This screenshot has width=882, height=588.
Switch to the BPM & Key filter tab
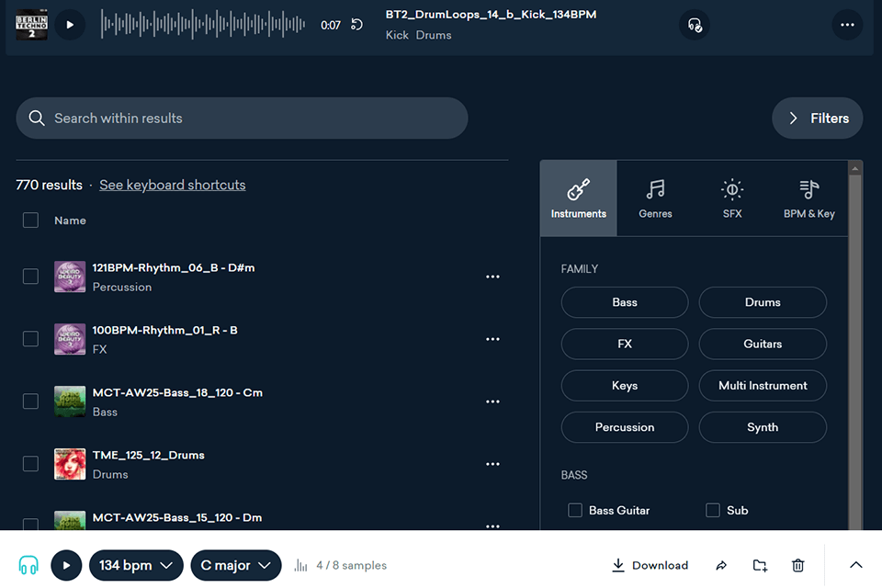[808, 198]
